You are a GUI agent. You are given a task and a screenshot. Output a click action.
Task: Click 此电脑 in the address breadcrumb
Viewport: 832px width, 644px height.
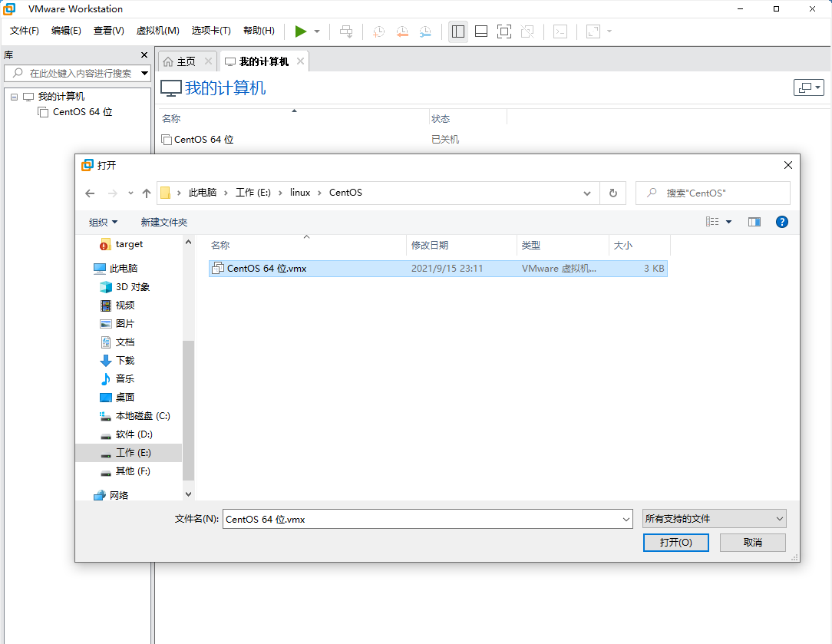click(202, 193)
